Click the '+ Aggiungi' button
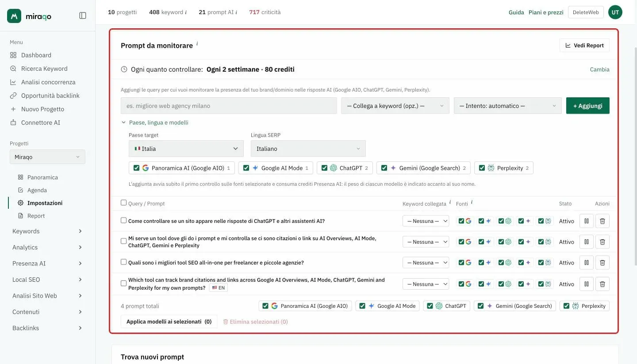The width and height of the screenshot is (637, 364). pyautogui.click(x=588, y=106)
